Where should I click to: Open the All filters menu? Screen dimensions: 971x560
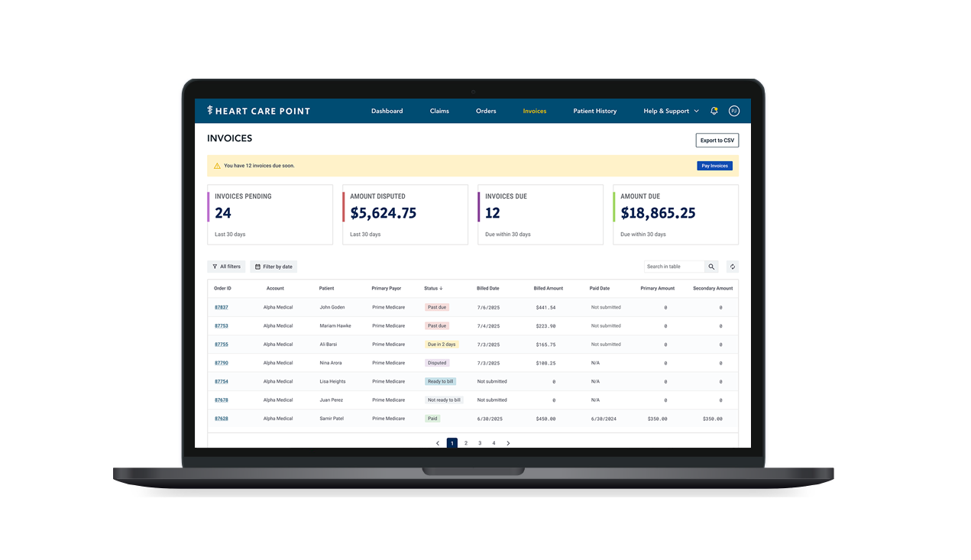[x=226, y=267]
